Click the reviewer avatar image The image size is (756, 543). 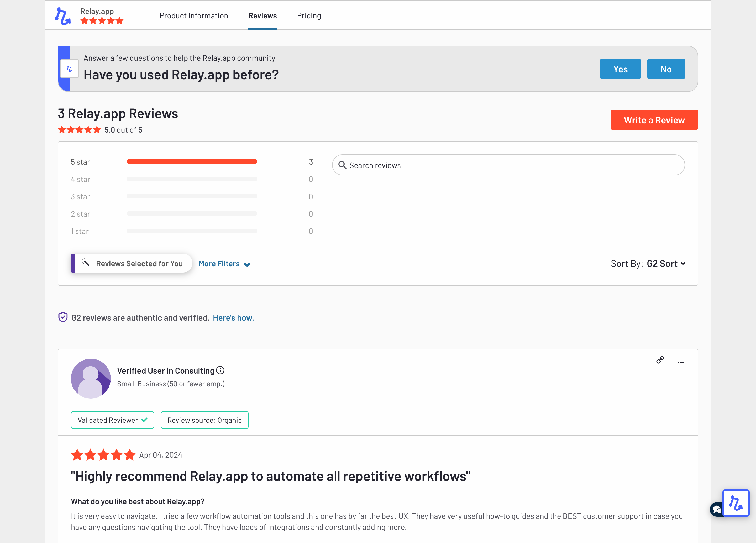tap(91, 378)
